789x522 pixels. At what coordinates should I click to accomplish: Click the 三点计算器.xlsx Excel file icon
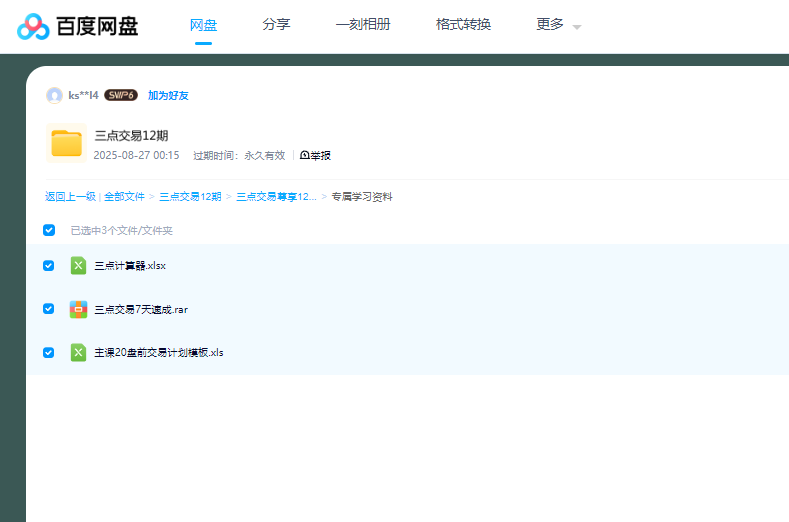pos(78,266)
